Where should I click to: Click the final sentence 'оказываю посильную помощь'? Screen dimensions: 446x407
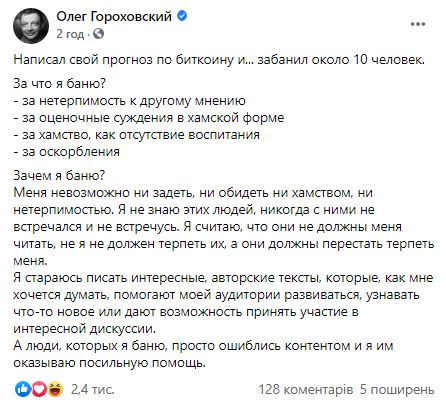click(x=109, y=363)
